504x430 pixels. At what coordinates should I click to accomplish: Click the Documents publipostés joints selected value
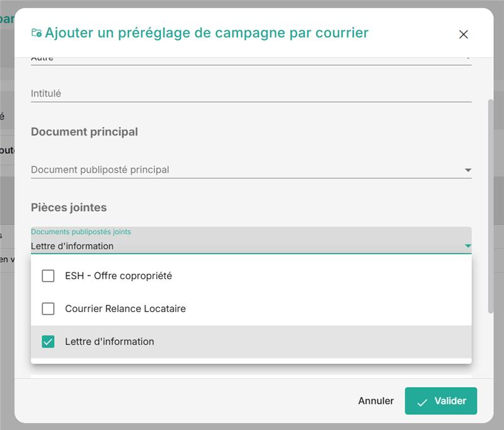coord(72,246)
